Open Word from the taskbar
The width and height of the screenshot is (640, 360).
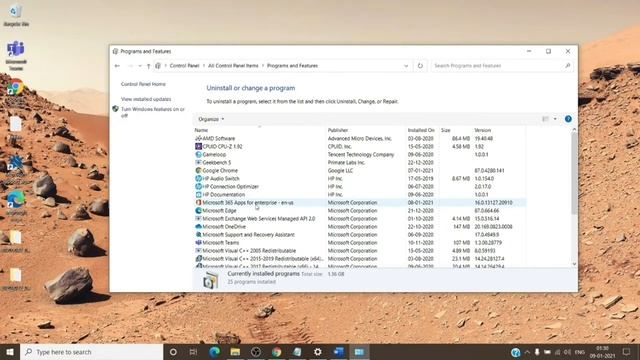[x=338, y=352]
